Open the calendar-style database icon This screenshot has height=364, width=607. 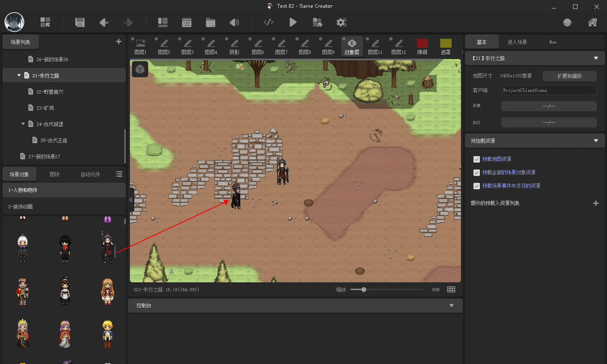tap(187, 22)
